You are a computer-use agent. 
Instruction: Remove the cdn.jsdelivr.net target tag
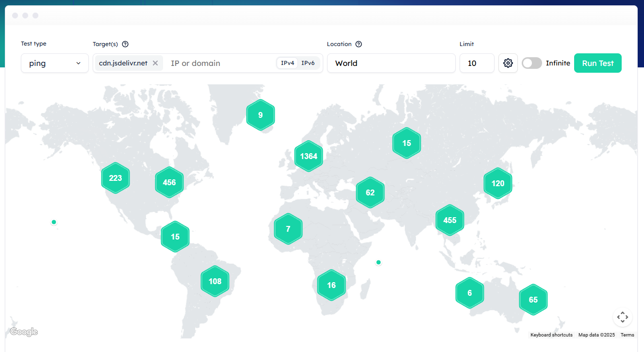[155, 63]
